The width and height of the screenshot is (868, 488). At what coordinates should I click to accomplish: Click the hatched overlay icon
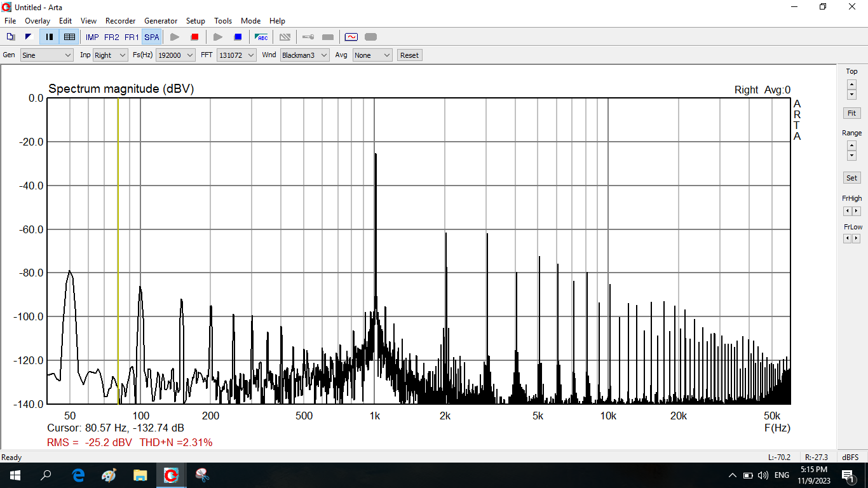[x=285, y=37]
